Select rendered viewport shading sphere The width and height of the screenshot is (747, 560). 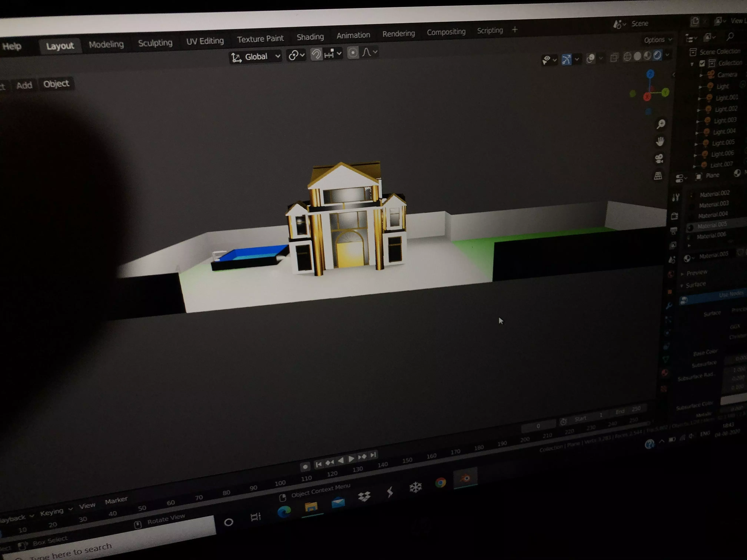pyautogui.click(x=657, y=55)
